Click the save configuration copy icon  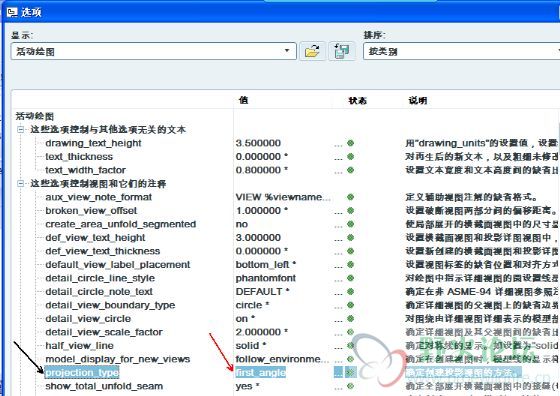point(342,51)
